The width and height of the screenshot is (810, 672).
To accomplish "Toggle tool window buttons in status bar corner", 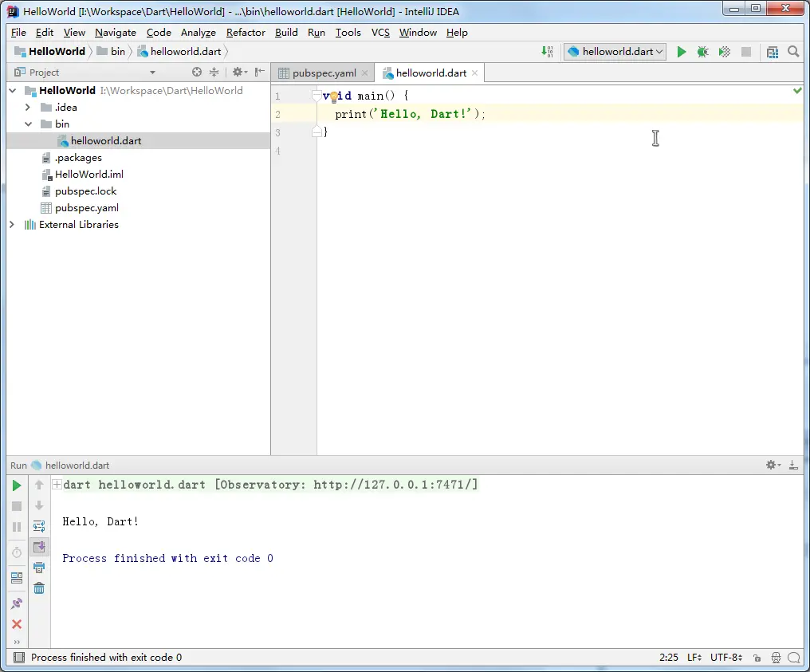I will 18,657.
